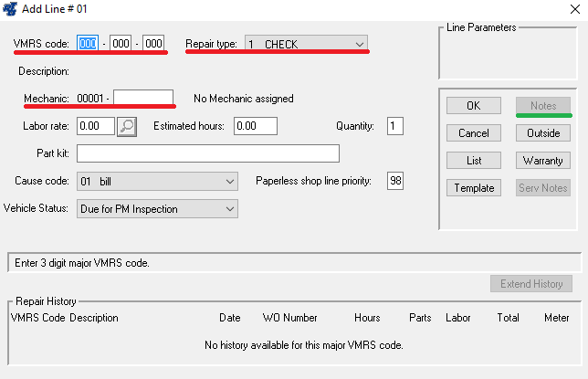Open the Vehicle Status dropdown
The width and height of the screenshot is (588, 379).
pos(157,209)
